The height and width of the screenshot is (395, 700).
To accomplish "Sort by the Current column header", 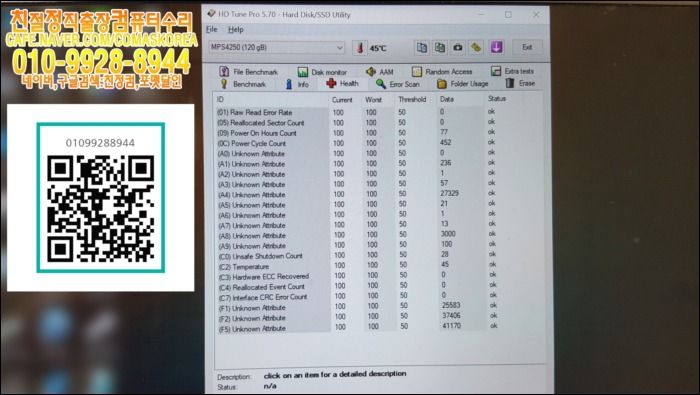I will click(x=342, y=100).
